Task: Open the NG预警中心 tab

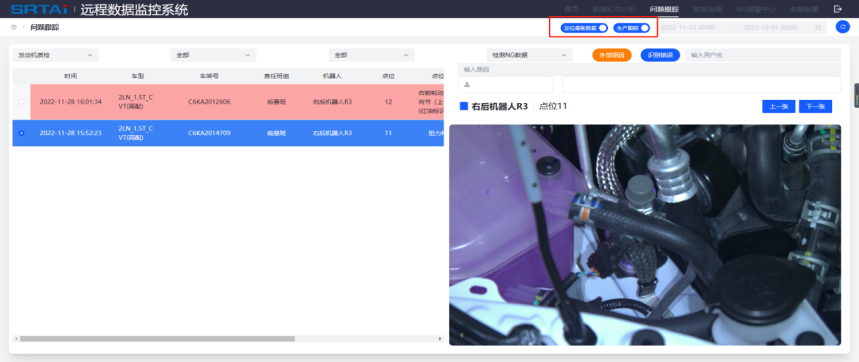Action: (755, 9)
